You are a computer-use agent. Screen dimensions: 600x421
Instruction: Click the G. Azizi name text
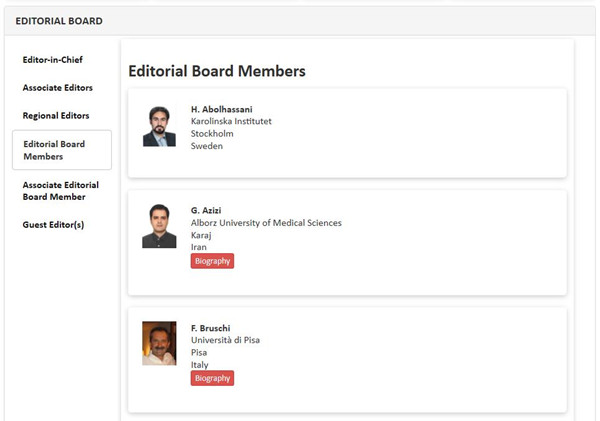tap(207, 211)
